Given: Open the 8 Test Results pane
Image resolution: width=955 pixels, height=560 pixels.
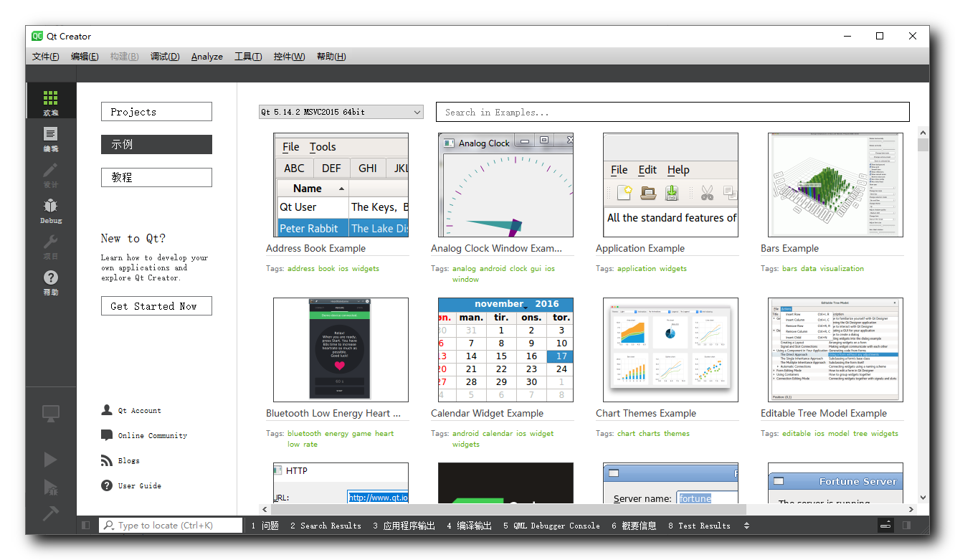Looking at the screenshot, I should coord(699,526).
